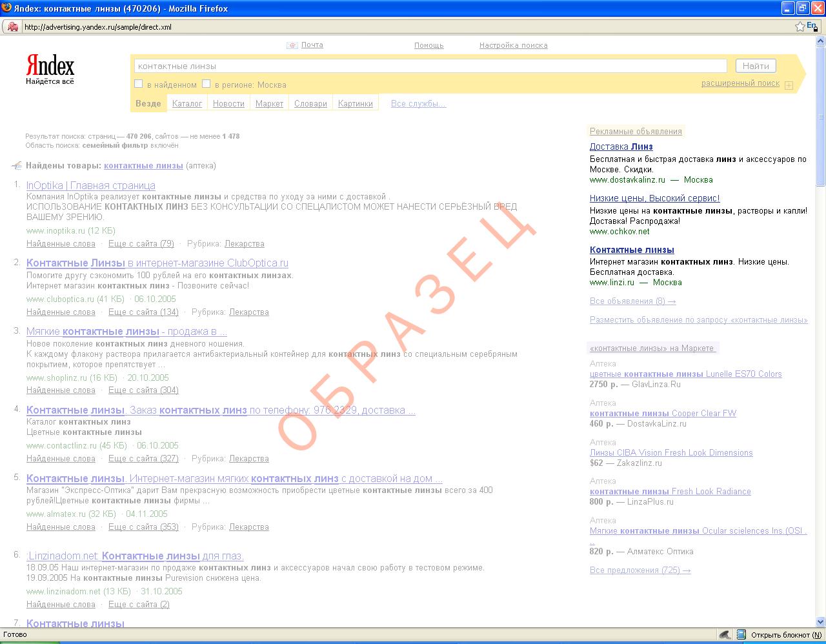
Task: Click 'Открыть блокнот (N)' in status bar
Action: pos(786,635)
